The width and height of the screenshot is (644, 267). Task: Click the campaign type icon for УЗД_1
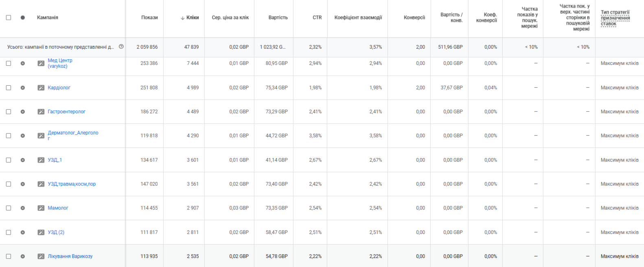click(41, 160)
